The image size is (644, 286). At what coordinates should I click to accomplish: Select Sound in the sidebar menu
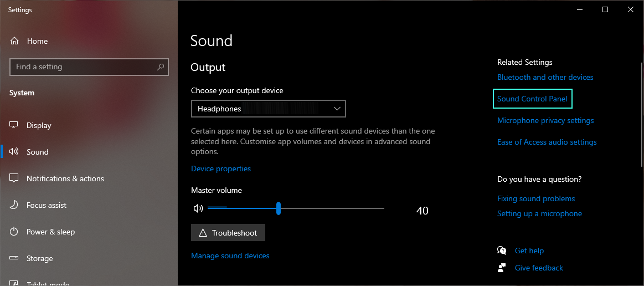[x=38, y=152]
